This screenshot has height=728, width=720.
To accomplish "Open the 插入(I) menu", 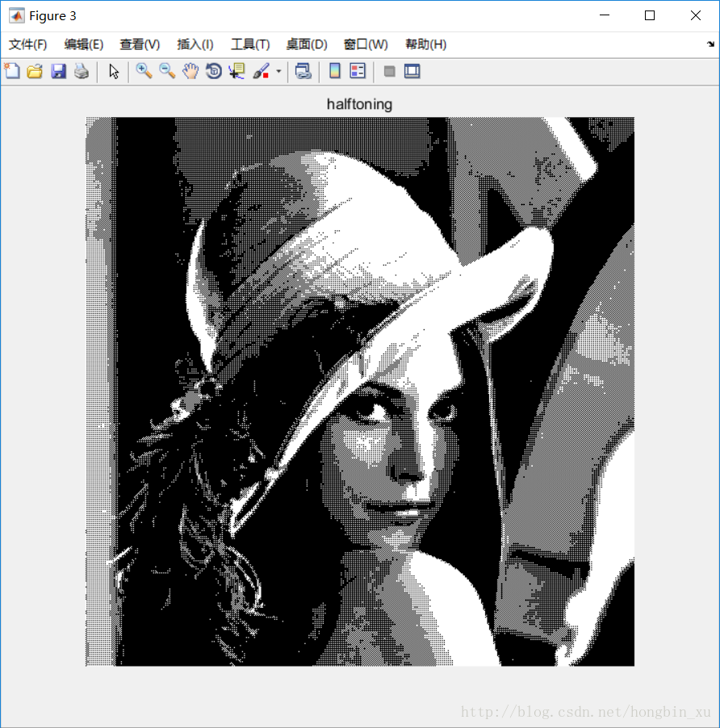I will point(195,44).
